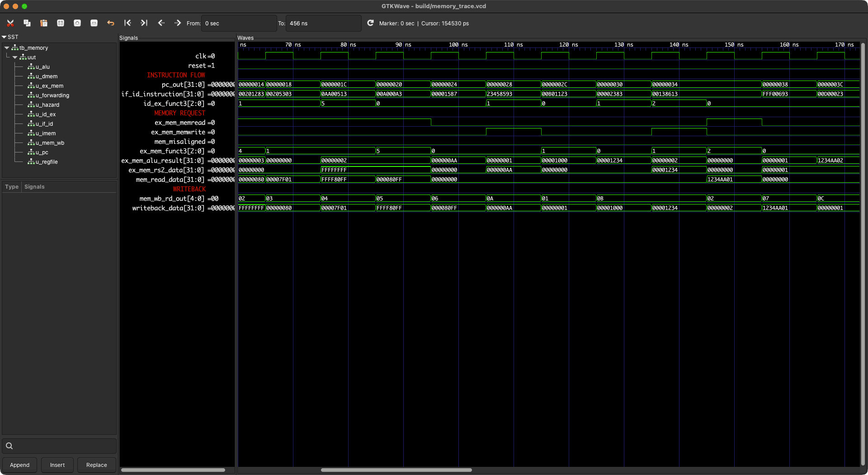Image resolution: width=868 pixels, height=475 pixels.
Task: Click the Zoom Out minus icon
Action: pyautogui.click(x=94, y=23)
